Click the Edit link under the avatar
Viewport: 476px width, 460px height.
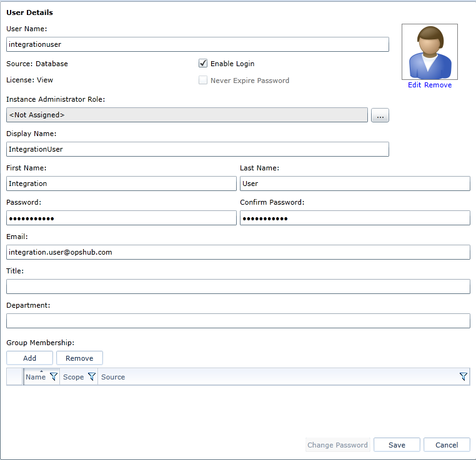[415, 85]
